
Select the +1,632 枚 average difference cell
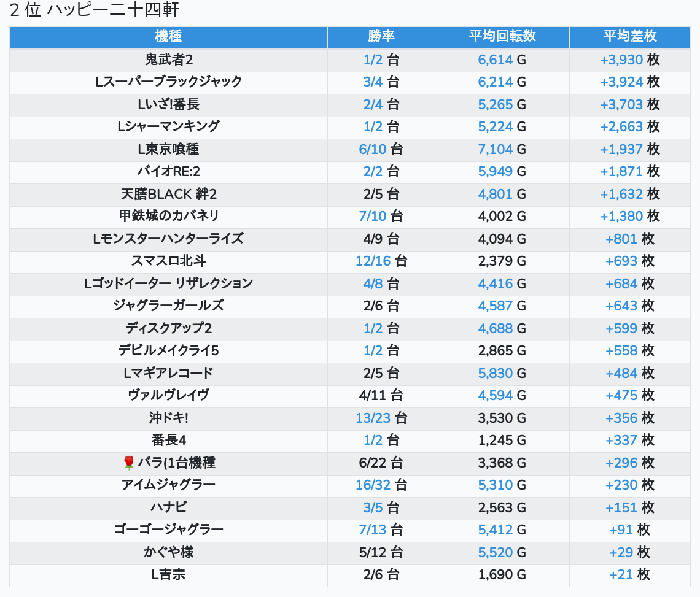pyautogui.click(x=629, y=194)
